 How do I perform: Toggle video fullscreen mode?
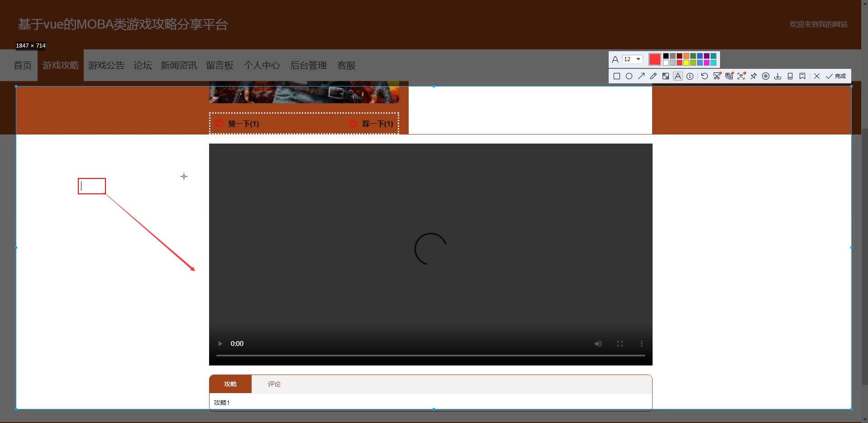pyautogui.click(x=620, y=344)
